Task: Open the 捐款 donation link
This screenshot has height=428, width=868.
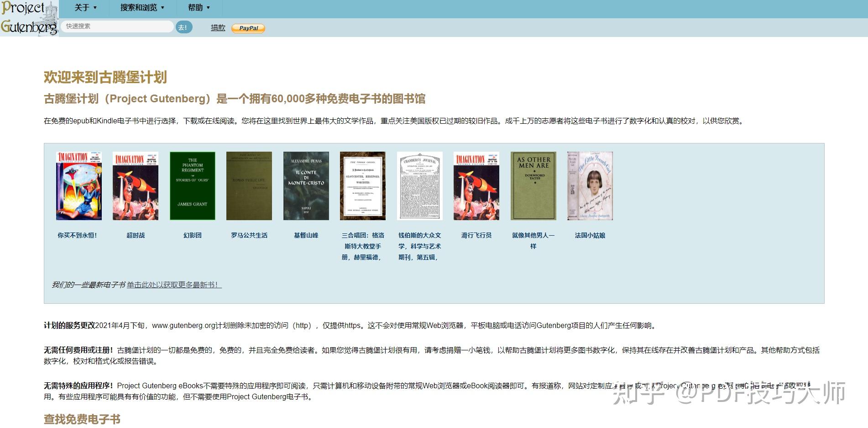Action: point(218,28)
